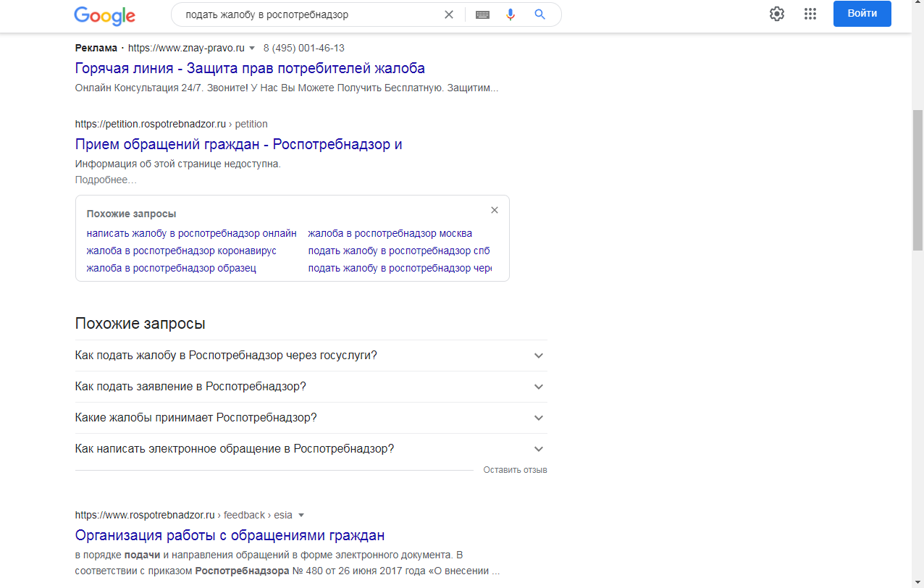The width and height of the screenshot is (924, 588).
Task: Expand Какие жалобы принимает Роспотребнадзор question
Action: 311,418
